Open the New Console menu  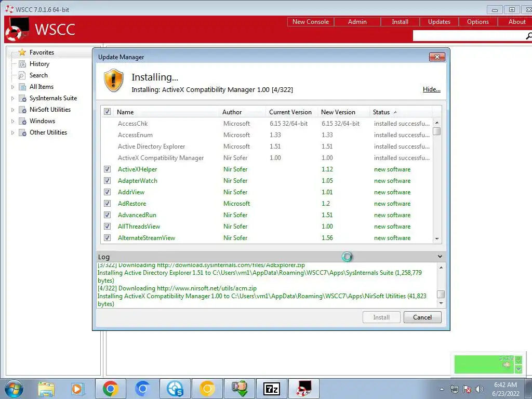point(311,22)
